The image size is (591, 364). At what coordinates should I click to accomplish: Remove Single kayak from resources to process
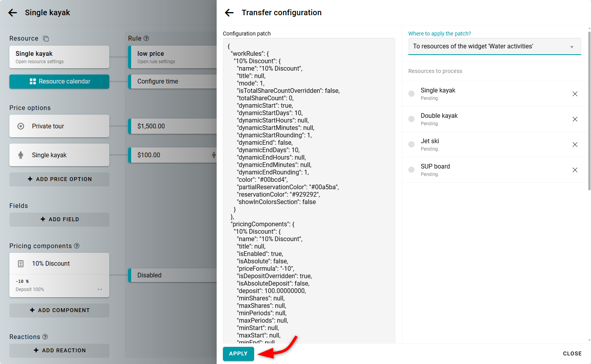click(x=575, y=94)
